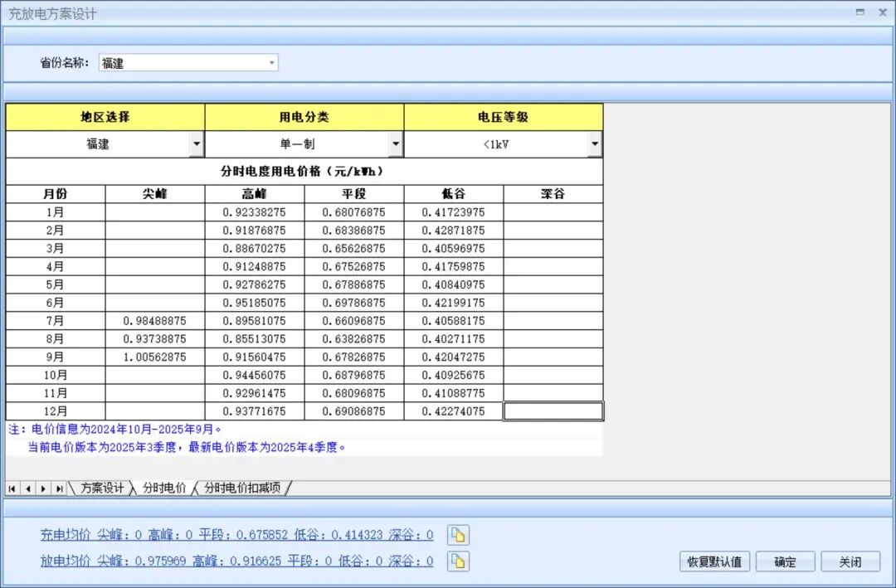Close window with the title bar X
Screen dimensions: 896x588
[x=880, y=12]
